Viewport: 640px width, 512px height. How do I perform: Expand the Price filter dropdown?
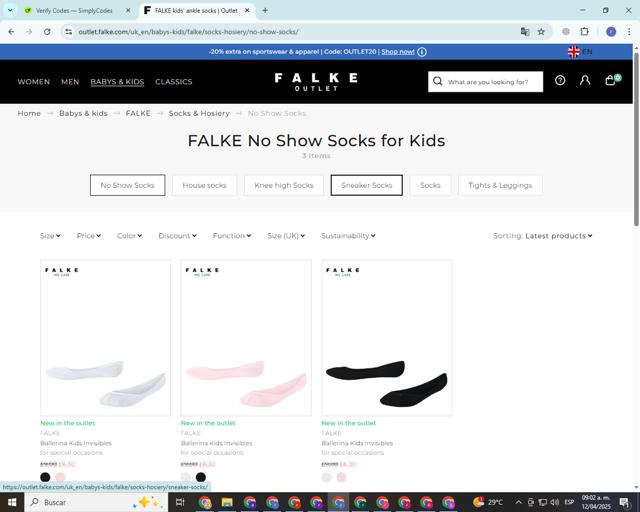coord(89,236)
